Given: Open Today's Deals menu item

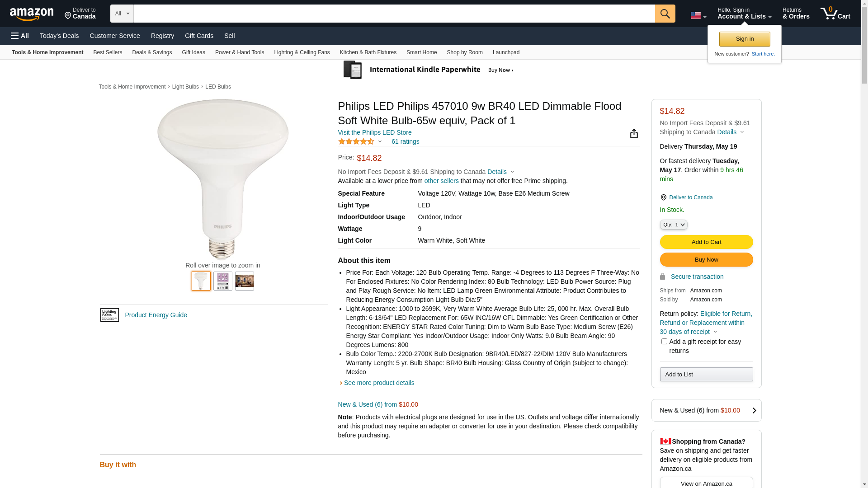Looking at the screenshot, I should coord(59,36).
